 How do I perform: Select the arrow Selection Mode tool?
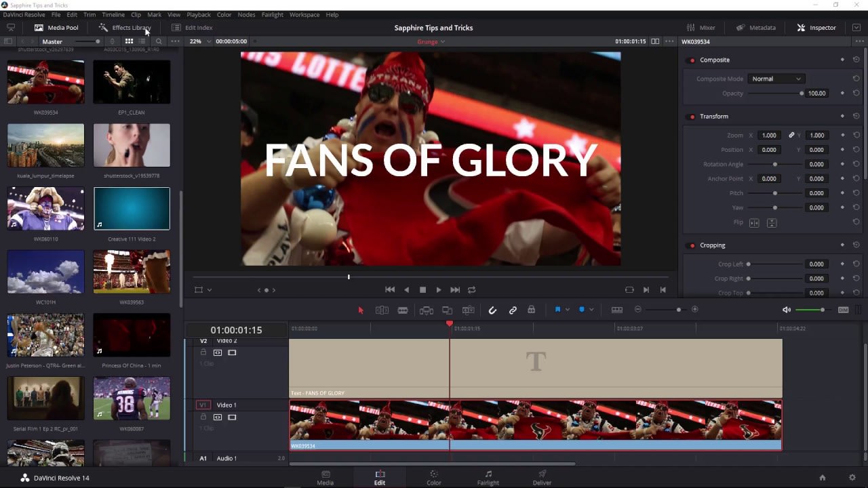coord(361,310)
